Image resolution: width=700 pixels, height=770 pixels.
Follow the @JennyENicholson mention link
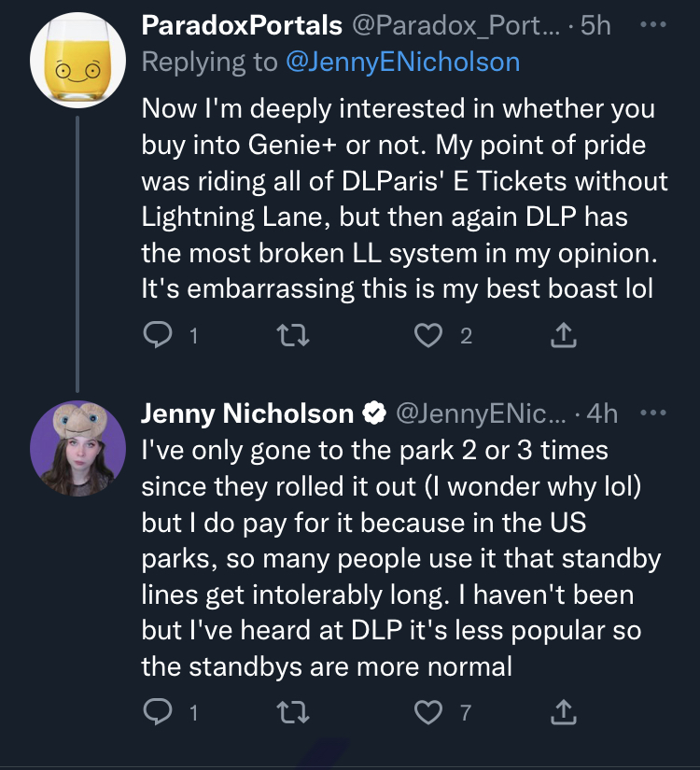pos(402,62)
